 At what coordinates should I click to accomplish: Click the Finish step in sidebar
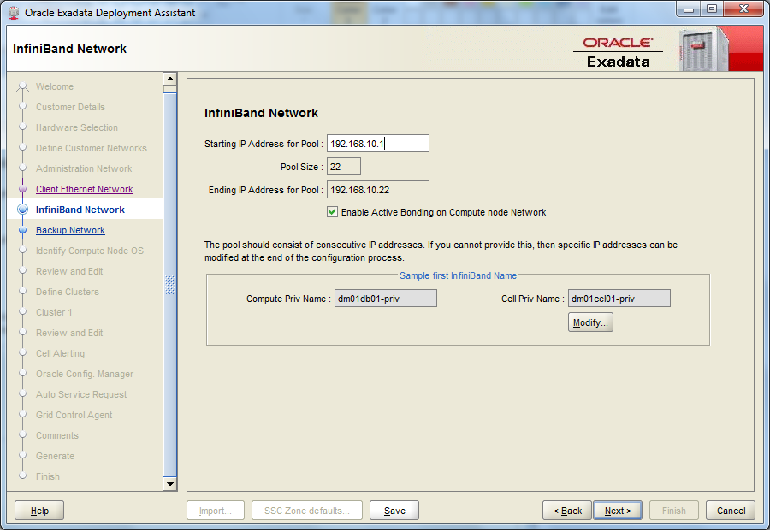pyautogui.click(x=48, y=476)
